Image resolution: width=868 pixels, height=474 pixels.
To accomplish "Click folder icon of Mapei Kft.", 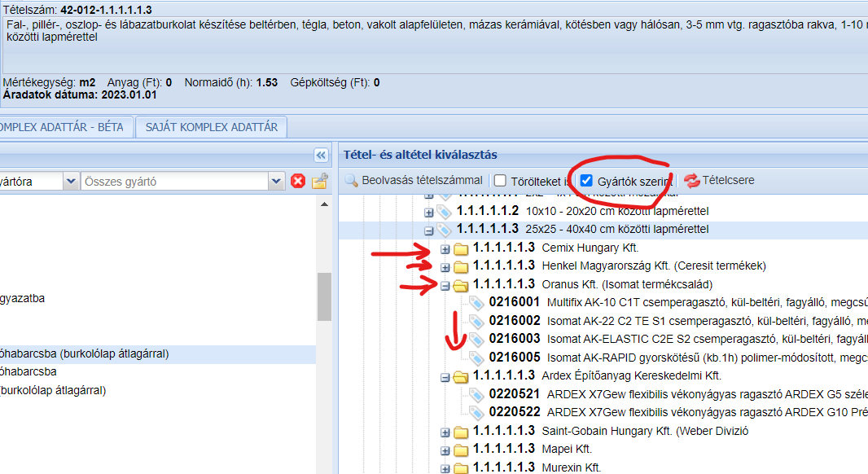I will point(461,450).
